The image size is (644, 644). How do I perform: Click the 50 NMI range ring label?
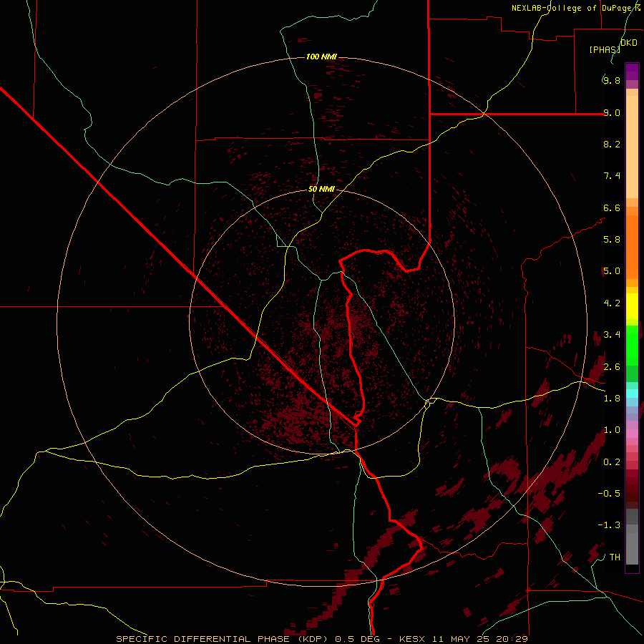click(321, 189)
